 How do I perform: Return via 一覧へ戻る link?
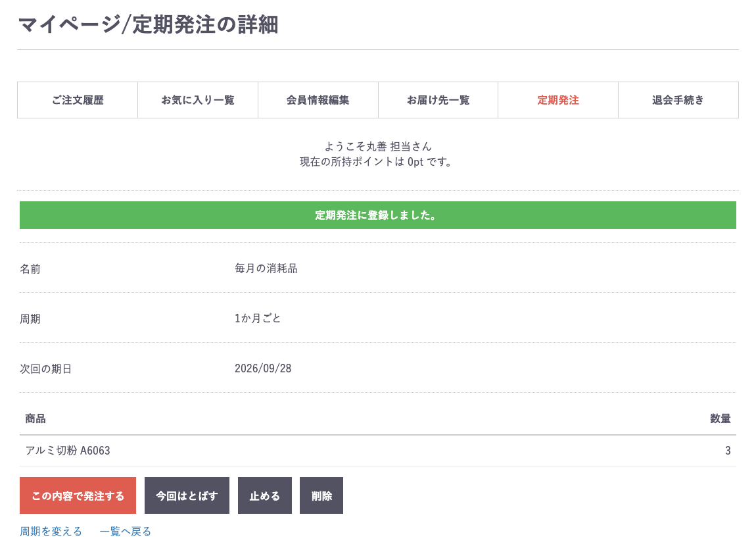[x=126, y=531]
